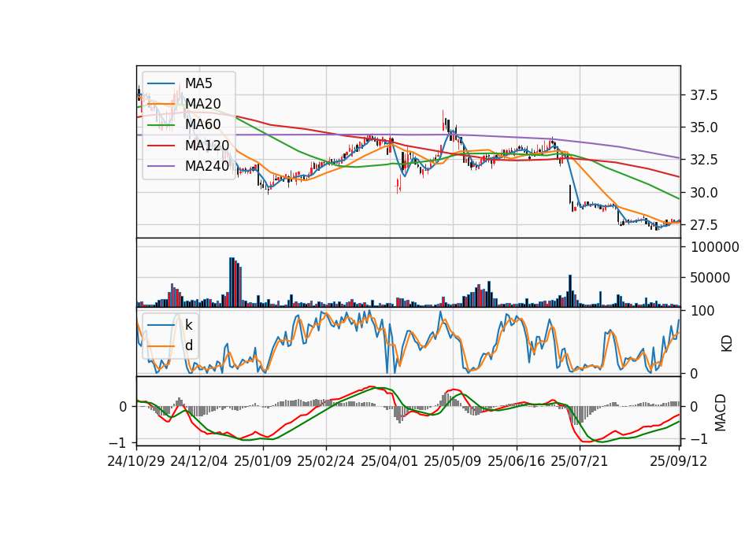Click the purple MA240 legend line sample
The image size is (756, 543).
pos(161,166)
